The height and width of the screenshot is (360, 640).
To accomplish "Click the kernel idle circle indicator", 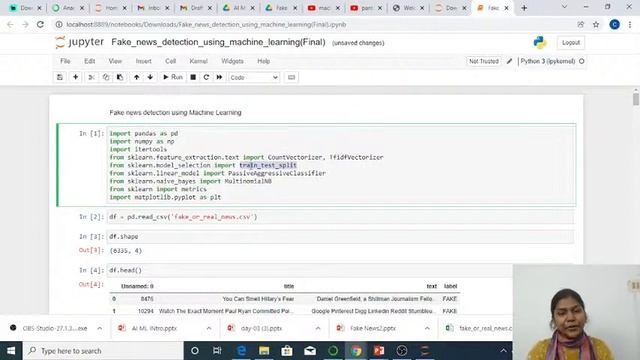I will coord(582,61).
